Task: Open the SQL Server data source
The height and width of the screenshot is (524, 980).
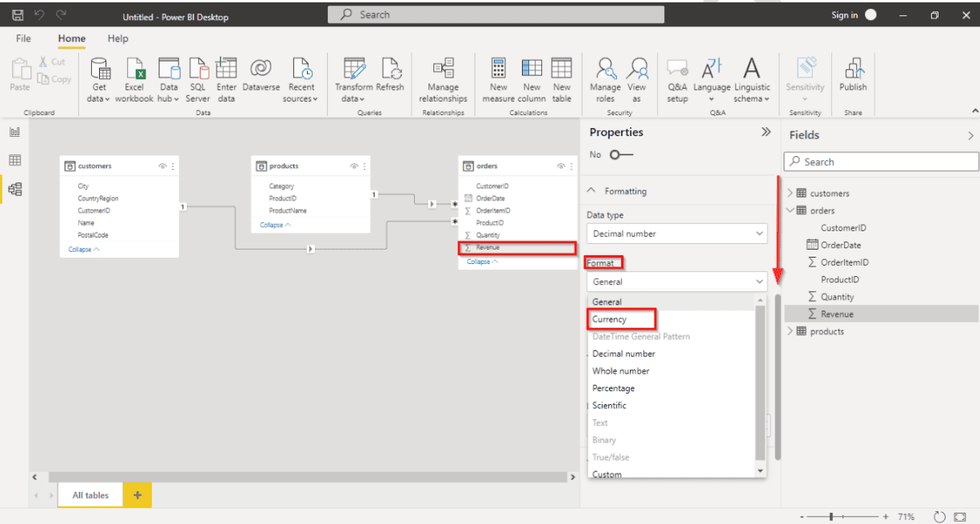Action: [x=198, y=70]
